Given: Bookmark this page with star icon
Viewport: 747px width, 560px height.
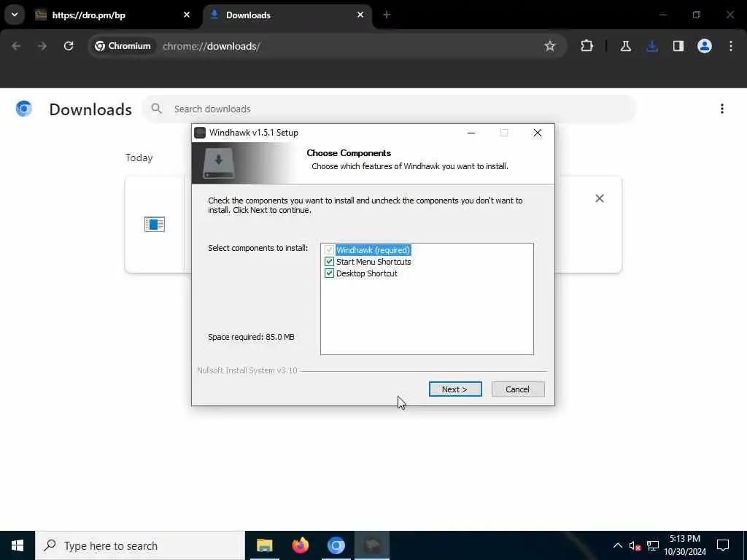Looking at the screenshot, I should click(x=550, y=46).
